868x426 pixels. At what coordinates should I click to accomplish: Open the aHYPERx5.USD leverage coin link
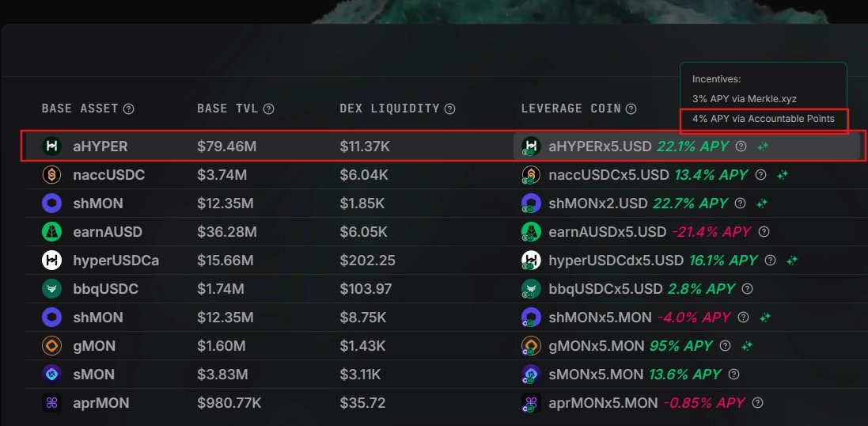click(x=600, y=146)
